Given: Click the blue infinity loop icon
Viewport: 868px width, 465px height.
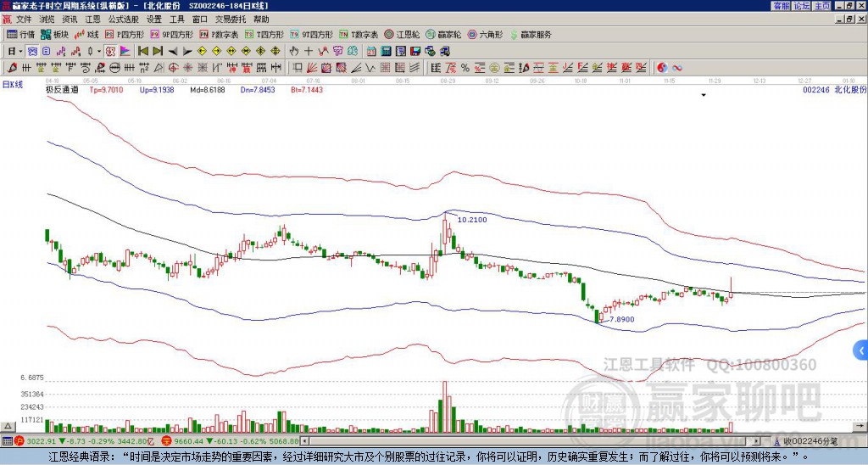Looking at the screenshot, I should 677,68.
